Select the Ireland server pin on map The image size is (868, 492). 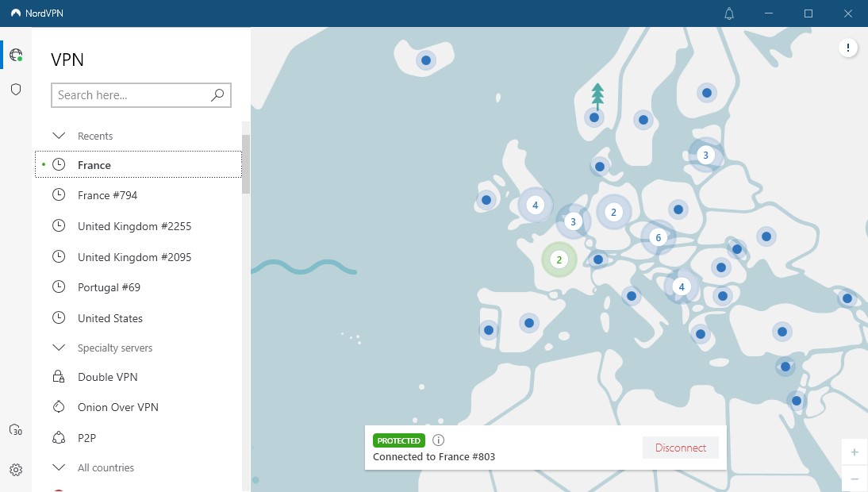point(486,200)
